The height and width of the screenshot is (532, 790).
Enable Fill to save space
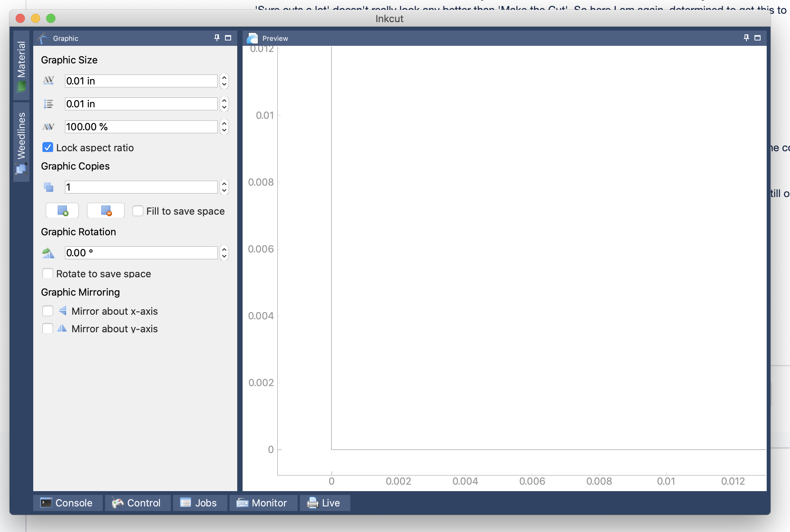tap(138, 211)
